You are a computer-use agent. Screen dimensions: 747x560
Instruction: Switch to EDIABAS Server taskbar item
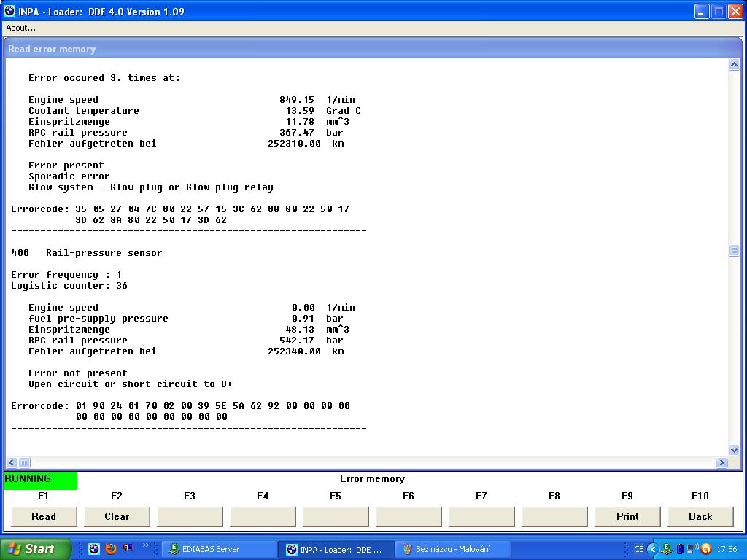(x=219, y=549)
